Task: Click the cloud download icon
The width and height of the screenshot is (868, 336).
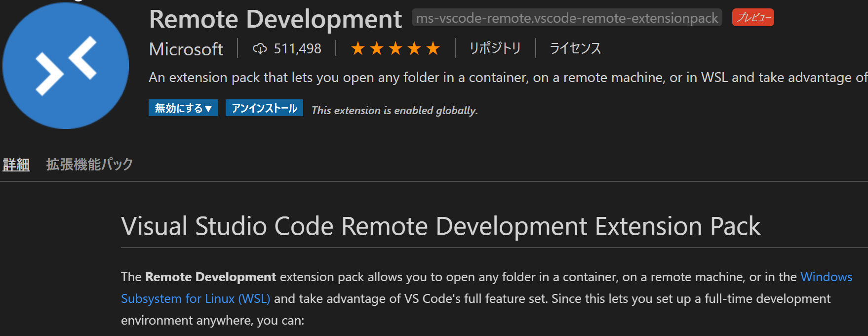Action: pos(259,48)
